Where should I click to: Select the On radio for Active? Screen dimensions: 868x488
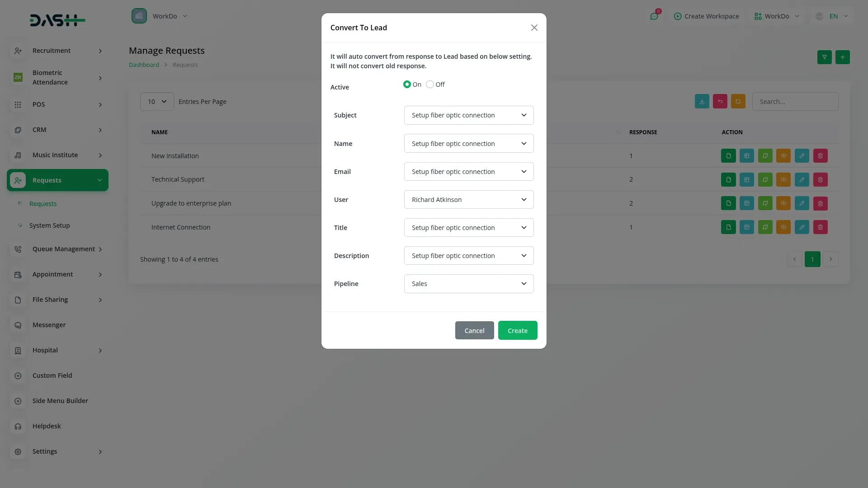coord(407,84)
